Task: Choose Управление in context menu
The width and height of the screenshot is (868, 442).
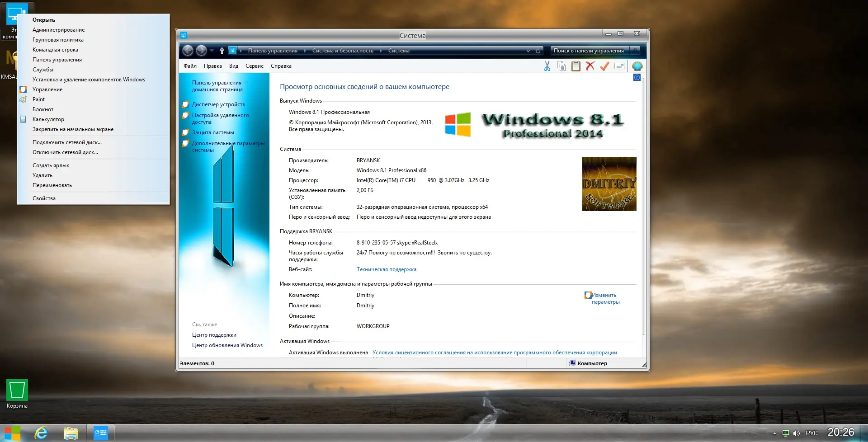Action: [94, 89]
